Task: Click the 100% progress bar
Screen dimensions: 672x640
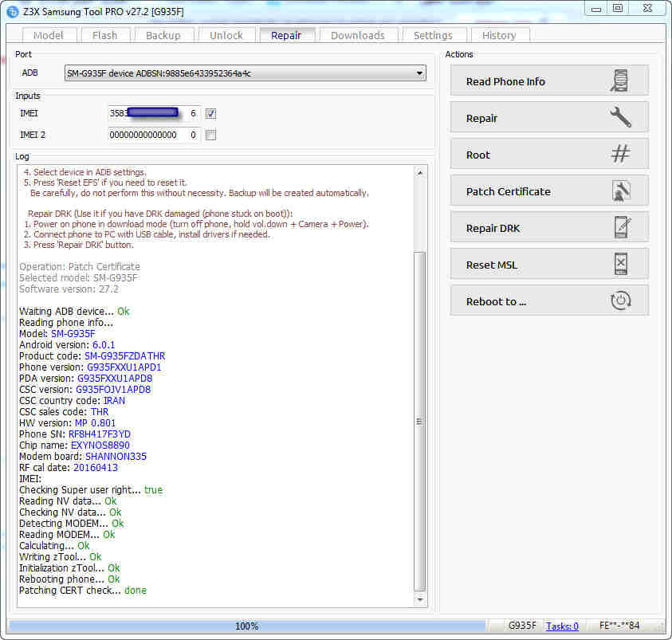Action: [x=247, y=626]
